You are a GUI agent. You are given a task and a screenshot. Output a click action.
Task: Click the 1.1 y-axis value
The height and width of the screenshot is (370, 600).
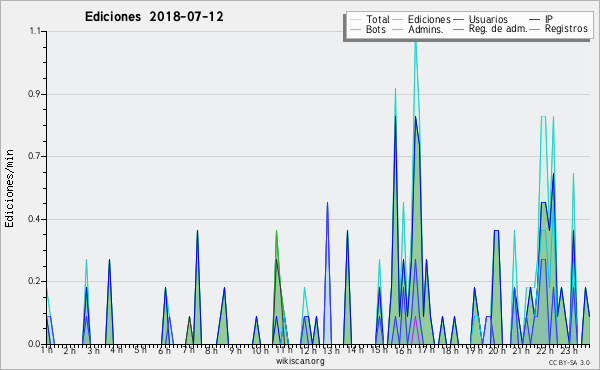coord(35,31)
